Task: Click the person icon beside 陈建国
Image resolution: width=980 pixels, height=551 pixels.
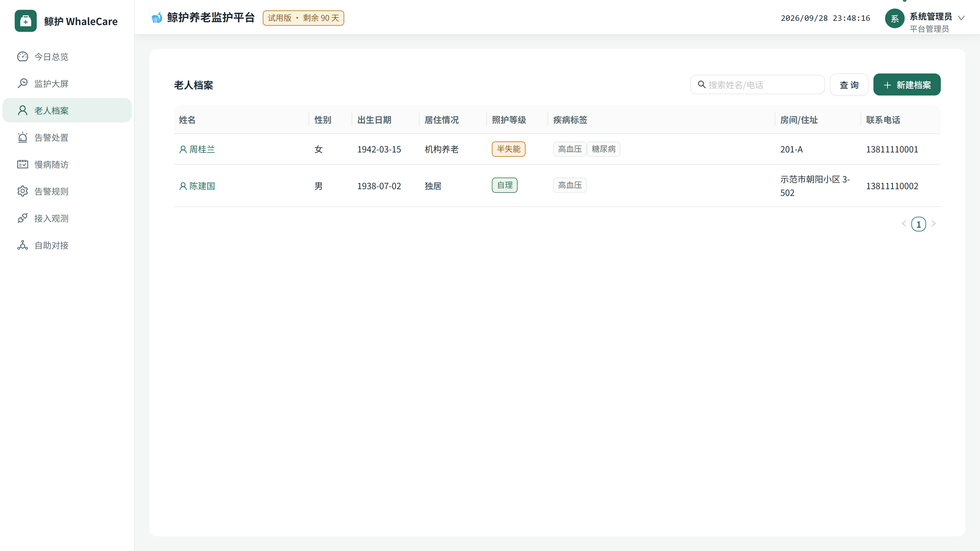Action: pyautogui.click(x=183, y=186)
